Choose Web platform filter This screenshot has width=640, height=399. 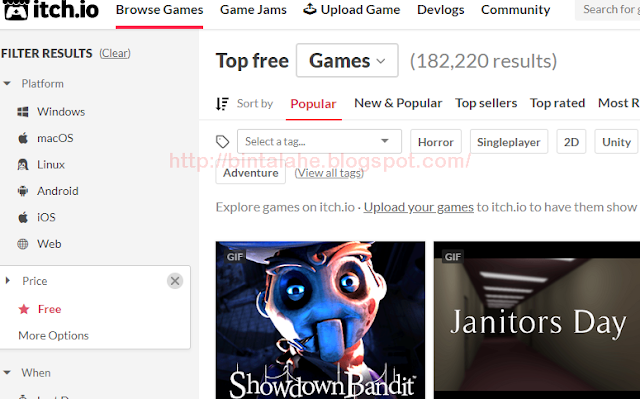click(x=49, y=244)
